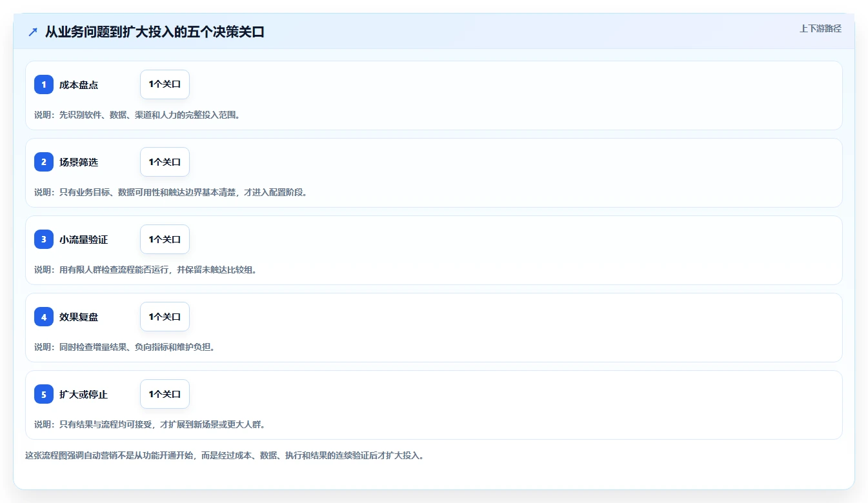
Task: Click the 1个关口 chip in 成本盘点 row
Action: tap(165, 84)
